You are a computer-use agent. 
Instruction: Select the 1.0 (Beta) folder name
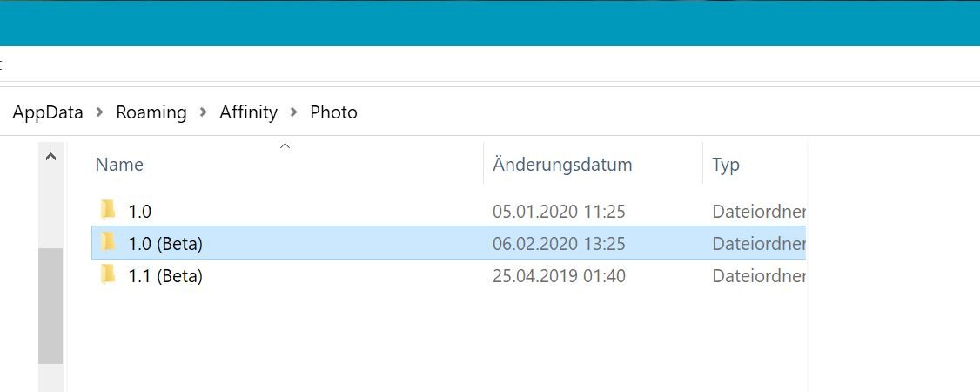coord(165,244)
